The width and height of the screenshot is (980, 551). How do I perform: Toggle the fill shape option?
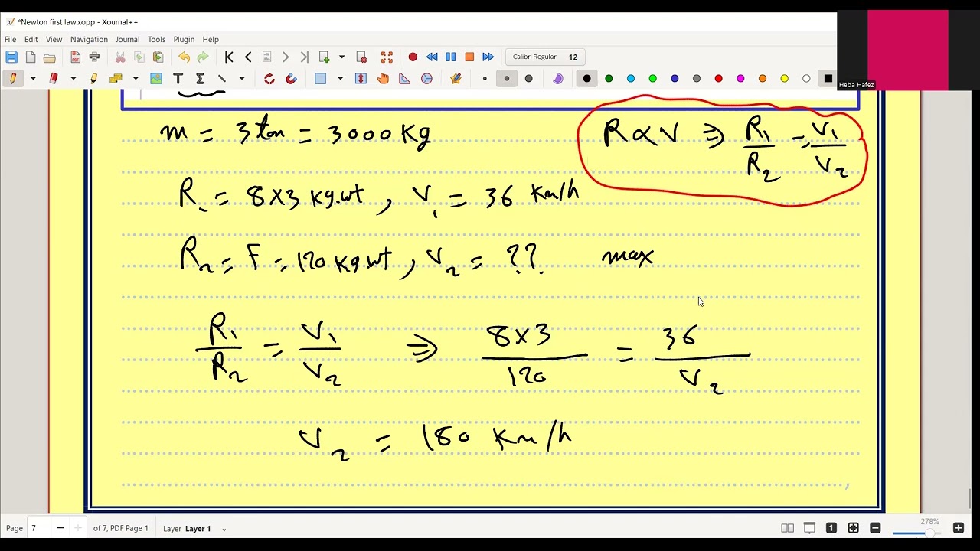pyautogui.click(x=558, y=78)
